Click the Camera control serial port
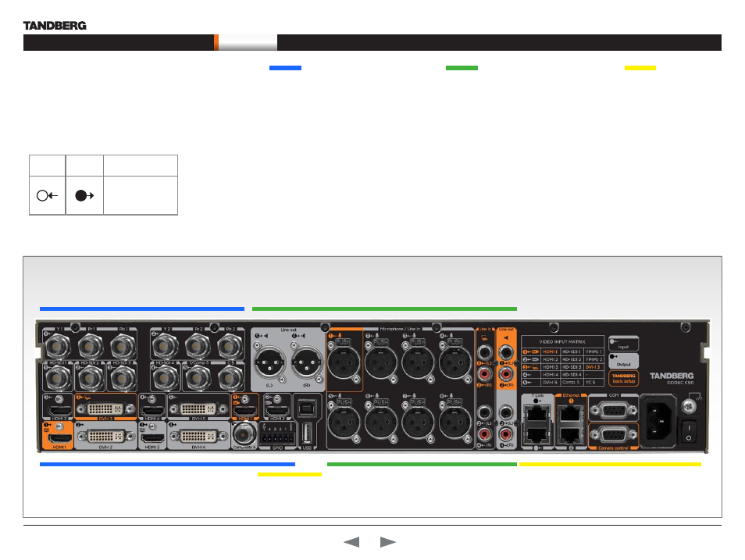The image size is (745, 560). (613, 433)
